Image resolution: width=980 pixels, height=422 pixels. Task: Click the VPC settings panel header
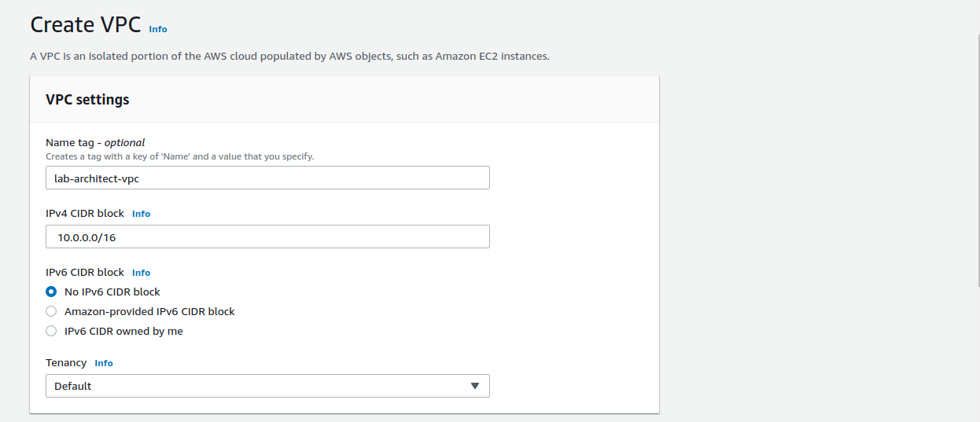click(87, 100)
